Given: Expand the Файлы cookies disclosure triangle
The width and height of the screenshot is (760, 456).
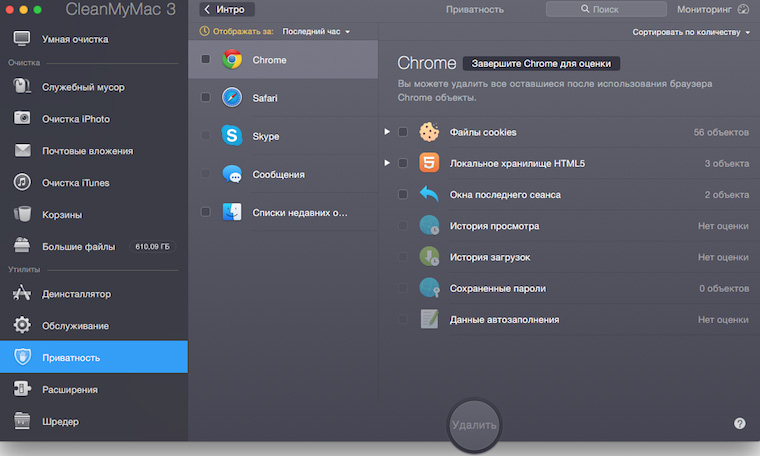Looking at the screenshot, I should 387,131.
